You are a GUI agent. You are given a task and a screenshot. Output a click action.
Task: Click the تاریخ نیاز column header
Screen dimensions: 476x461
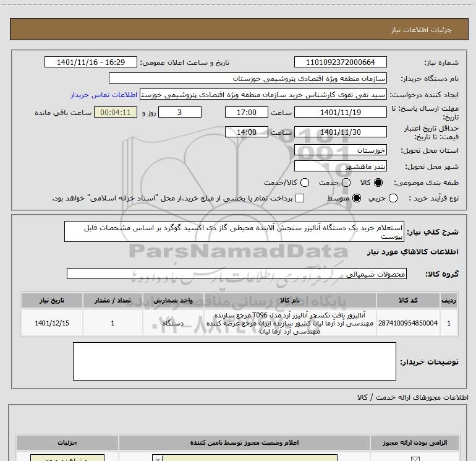pos(51,300)
